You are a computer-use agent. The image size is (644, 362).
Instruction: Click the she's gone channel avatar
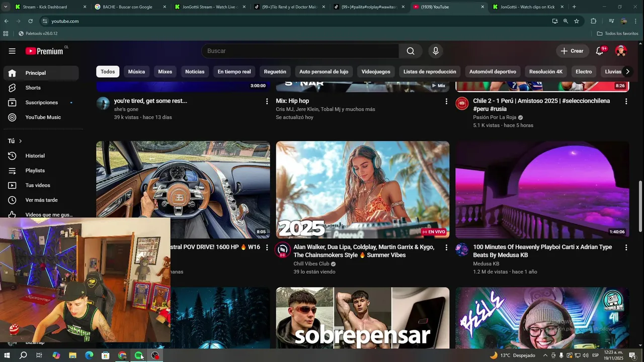(103, 104)
